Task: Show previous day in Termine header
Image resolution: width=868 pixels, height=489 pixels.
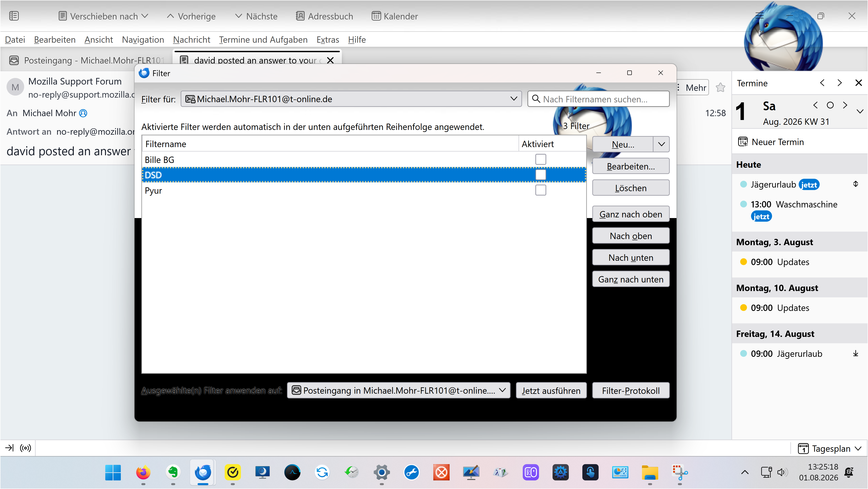Action: pos(822,83)
